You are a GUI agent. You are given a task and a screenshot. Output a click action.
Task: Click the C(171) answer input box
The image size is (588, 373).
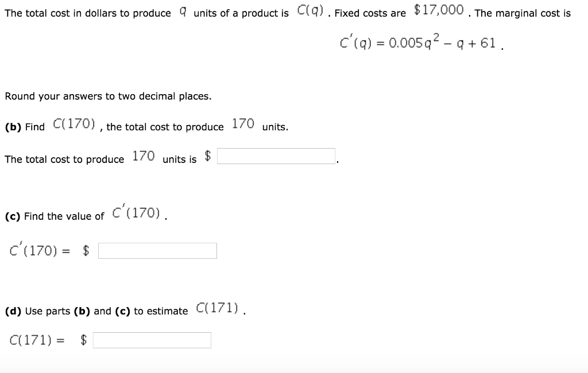pos(152,340)
